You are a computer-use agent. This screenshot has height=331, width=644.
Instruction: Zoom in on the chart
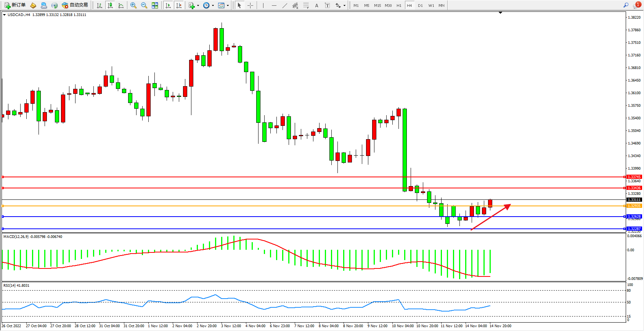point(133,5)
